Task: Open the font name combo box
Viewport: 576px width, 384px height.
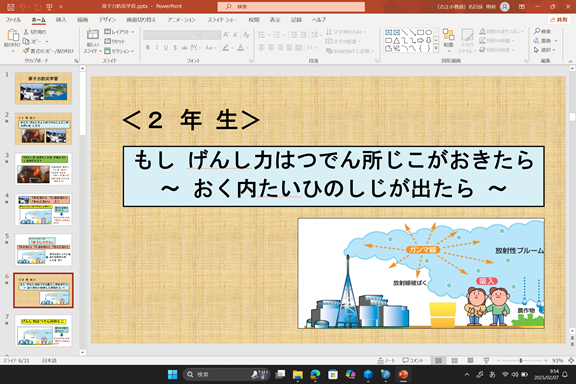Action: [172, 35]
